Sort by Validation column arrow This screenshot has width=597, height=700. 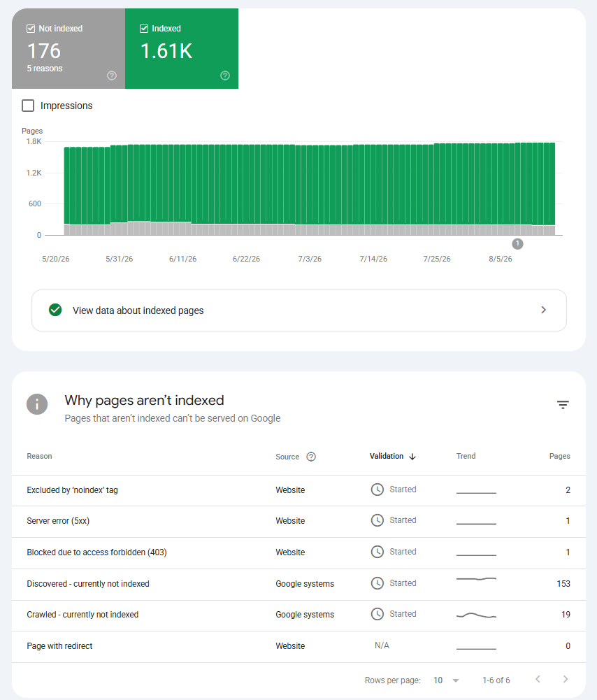click(x=412, y=456)
